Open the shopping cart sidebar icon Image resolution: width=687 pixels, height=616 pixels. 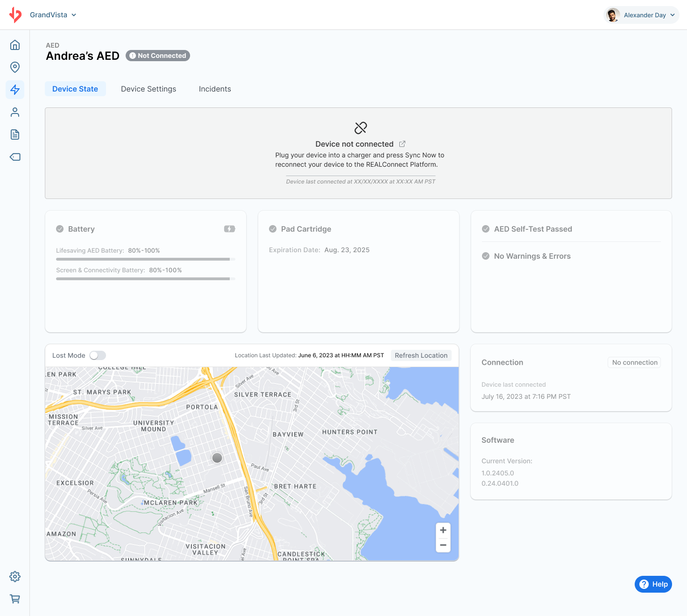[15, 599]
